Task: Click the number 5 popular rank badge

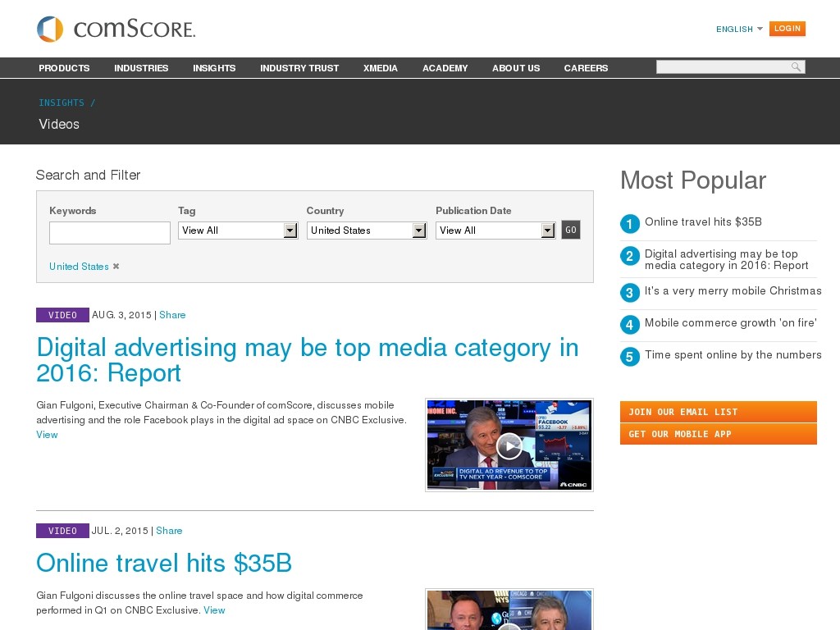Action: click(x=630, y=357)
